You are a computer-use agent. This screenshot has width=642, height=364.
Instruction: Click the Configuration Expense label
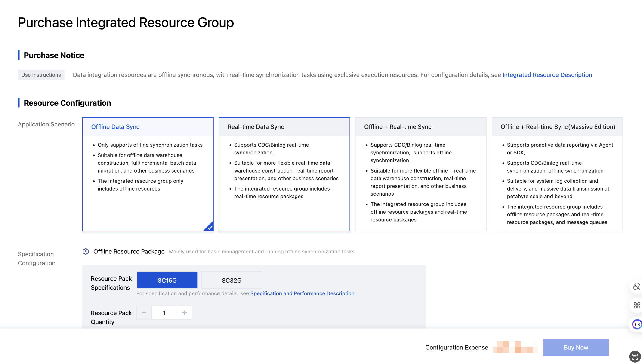coord(457,347)
